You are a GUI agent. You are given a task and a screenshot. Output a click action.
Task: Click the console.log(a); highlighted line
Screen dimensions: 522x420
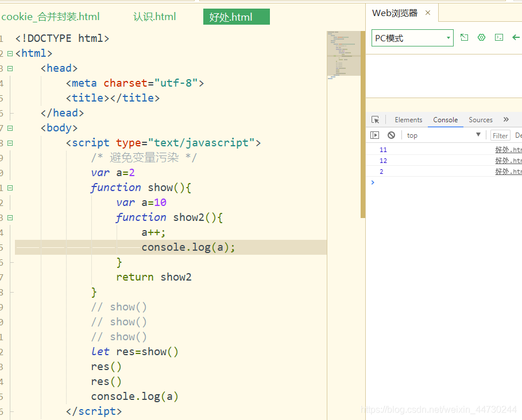pos(171,247)
